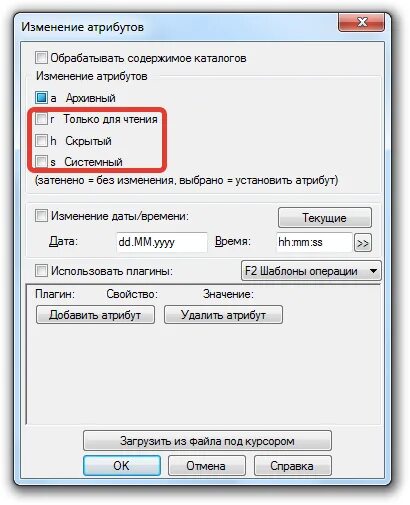Expand the 'F2 Шаблоны операции' dropdown
The width and height of the screenshot is (410, 505).
click(311, 271)
